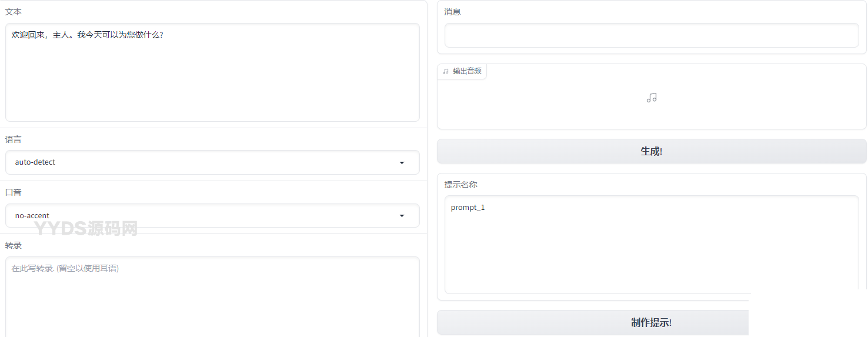868x337 pixels.
Task: Click the 转录 label
Action: point(14,245)
